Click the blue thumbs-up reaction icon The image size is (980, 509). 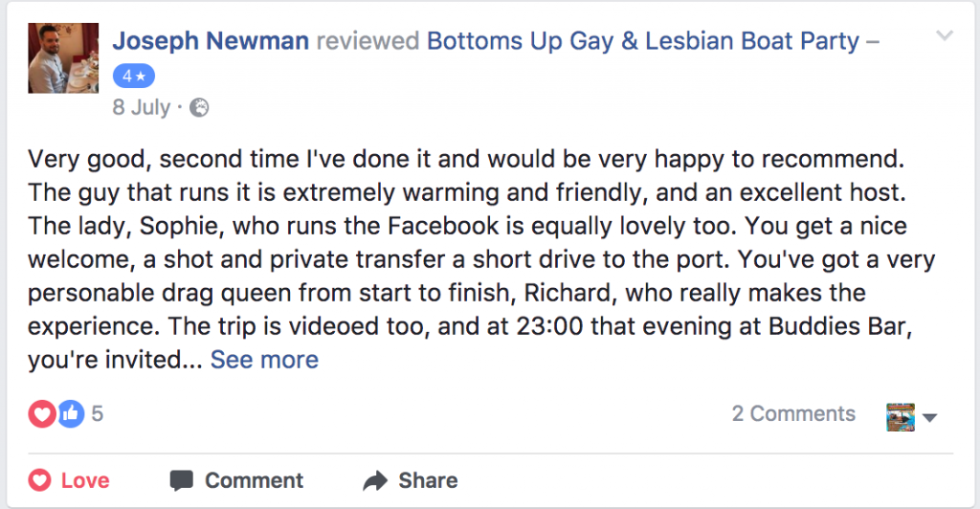[x=70, y=414]
